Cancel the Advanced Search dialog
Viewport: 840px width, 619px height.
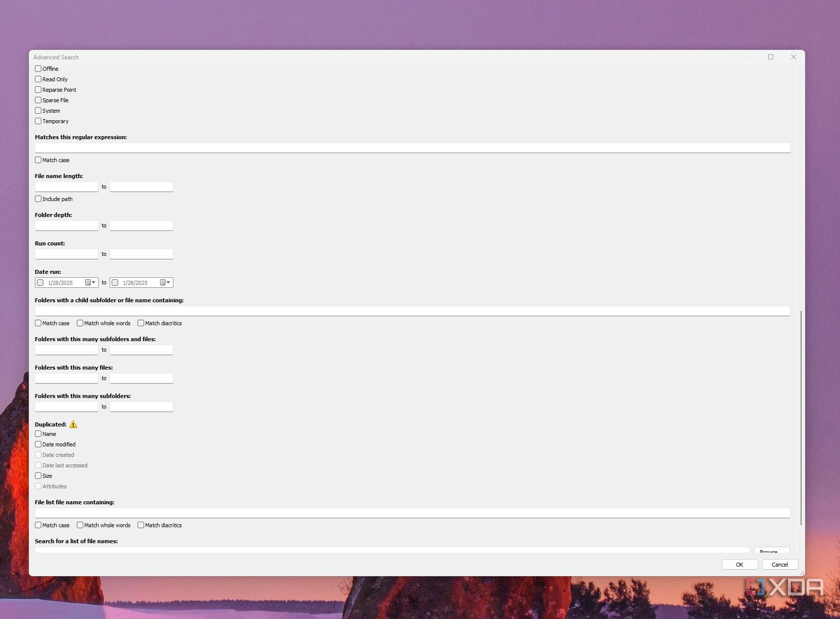click(x=780, y=565)
